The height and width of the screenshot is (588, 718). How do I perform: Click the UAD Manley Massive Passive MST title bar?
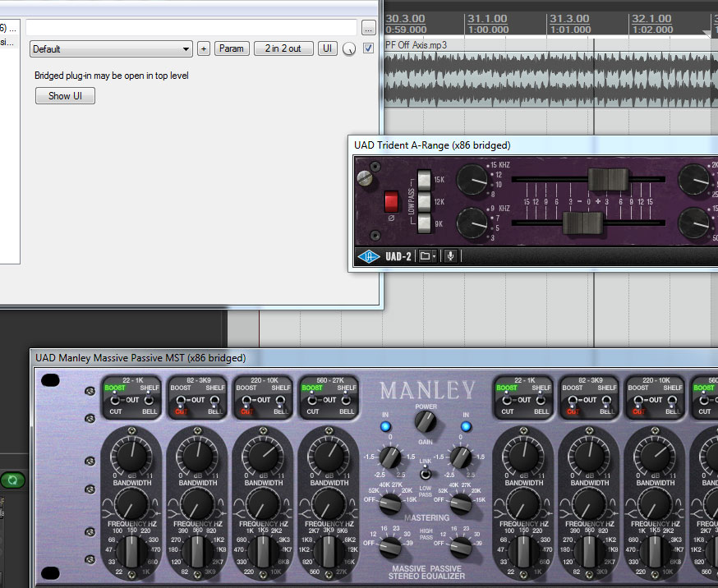374,358
